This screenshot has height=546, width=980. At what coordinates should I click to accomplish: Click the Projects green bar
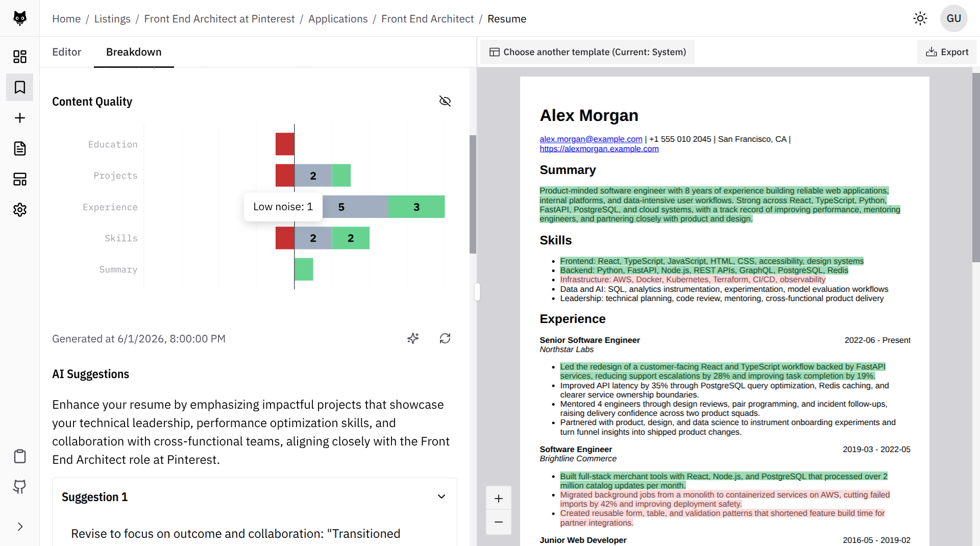pos(341,176)
